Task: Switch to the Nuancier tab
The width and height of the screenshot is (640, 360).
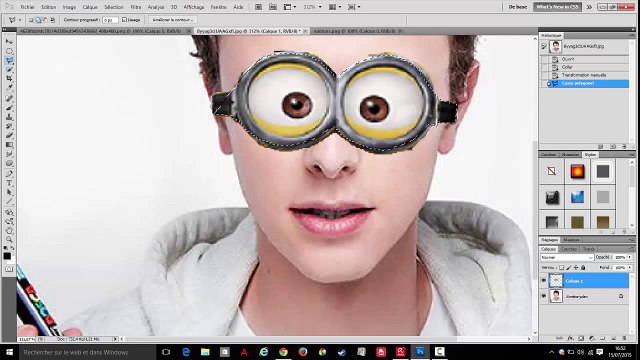Action: coord(570,155)
